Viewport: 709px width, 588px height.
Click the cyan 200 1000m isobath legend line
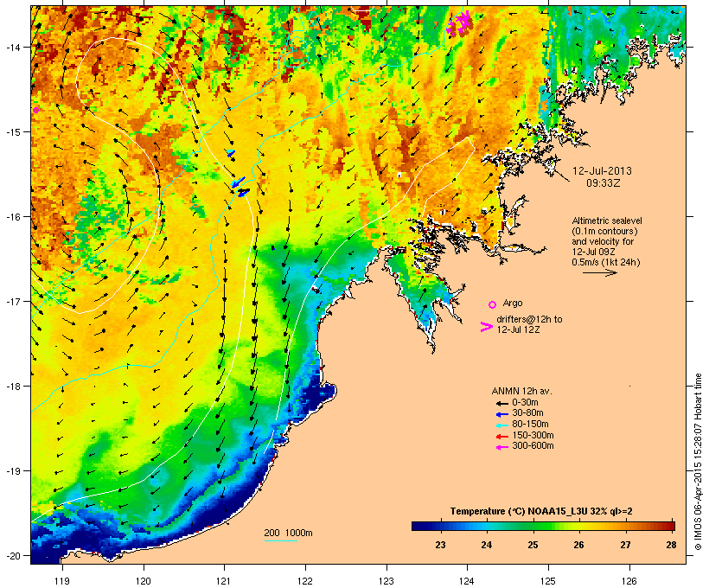click(280, 540)
